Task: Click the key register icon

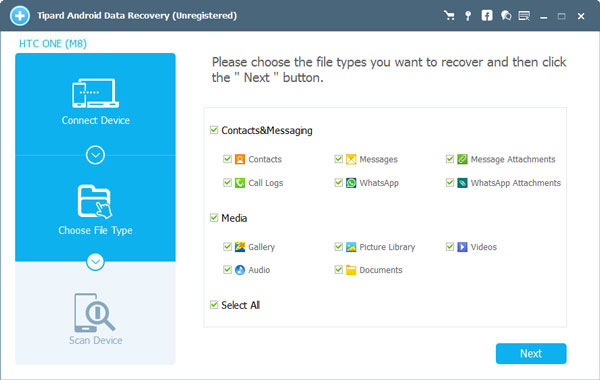Action: point(468,16)
